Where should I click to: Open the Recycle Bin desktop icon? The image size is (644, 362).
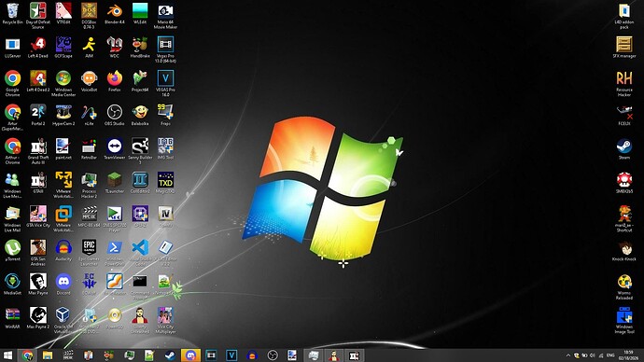pyautogui.click(x=13, y=14)
